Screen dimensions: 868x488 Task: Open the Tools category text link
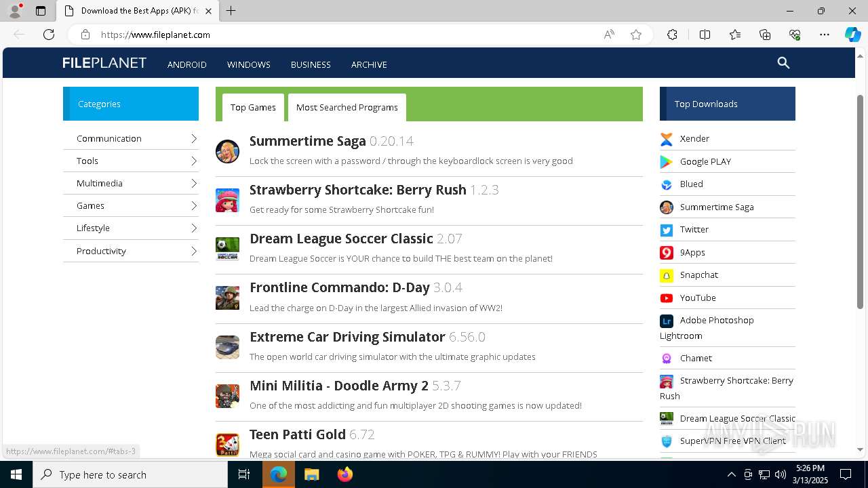[x=87, y=161]
